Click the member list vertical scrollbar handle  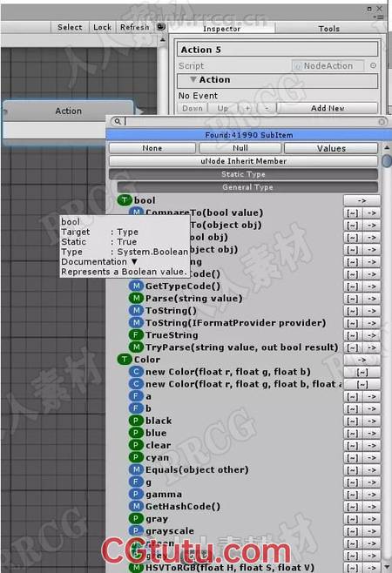point(387,160)
